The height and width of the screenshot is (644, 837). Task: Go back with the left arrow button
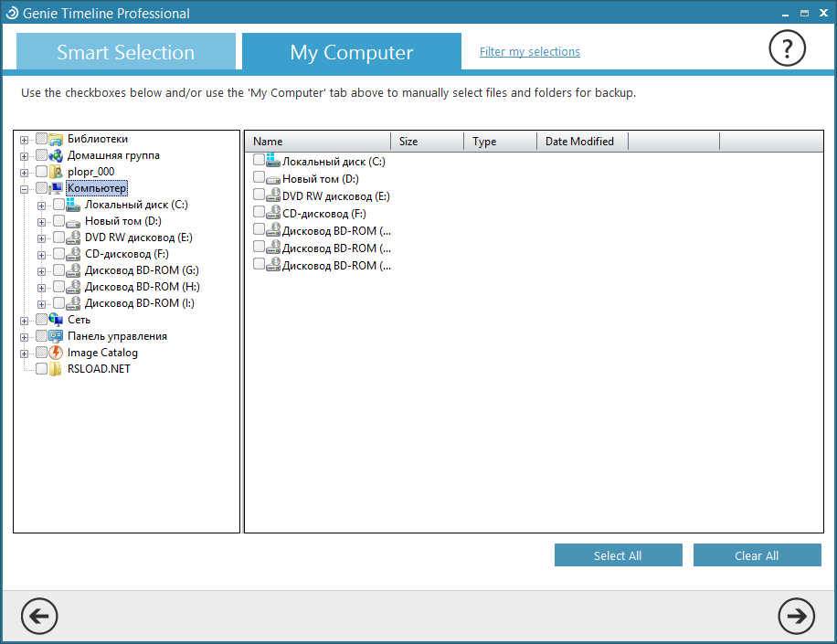pos(39,616)
